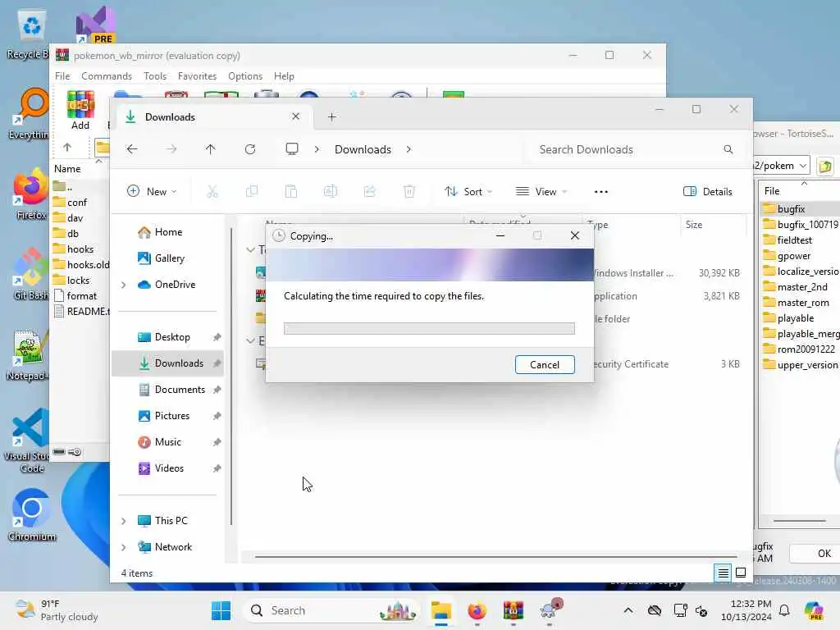This screenshot has width=840, height=630.
Task: Expand the Network tree node
Action: point(124,547)
